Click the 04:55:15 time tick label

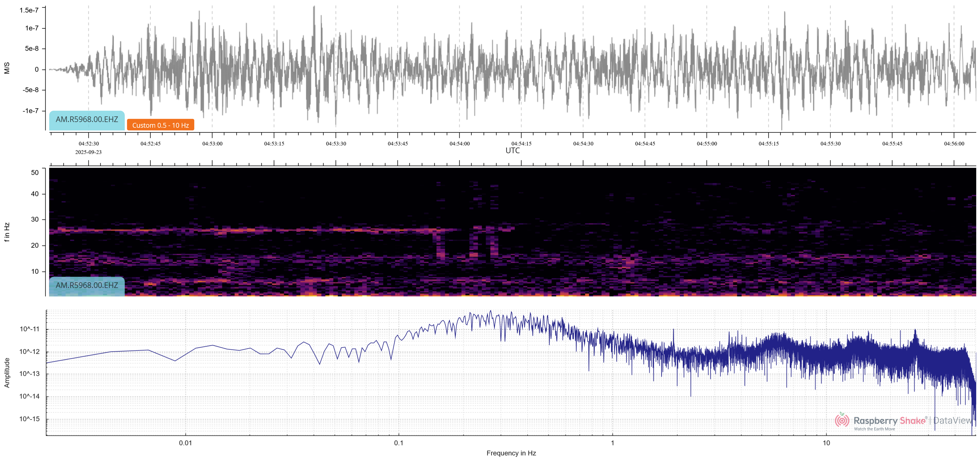pyautogui.click(x=768, y=144)
